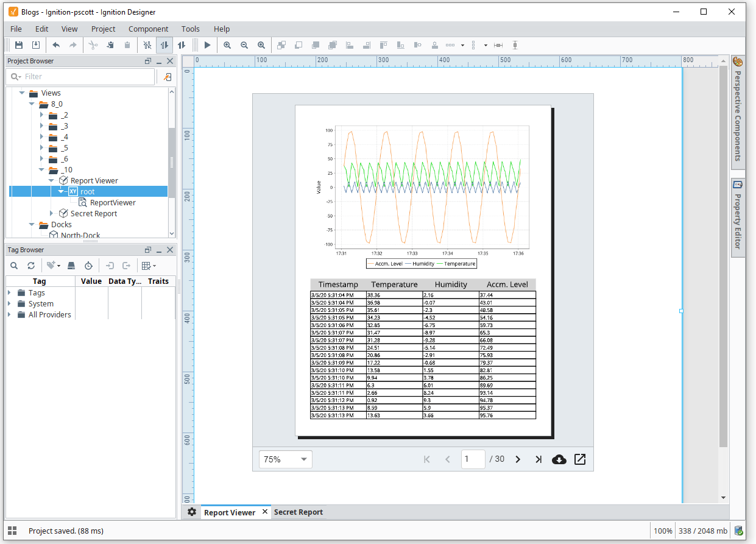
Task: Open the Component menu
Action: [148, 29]
